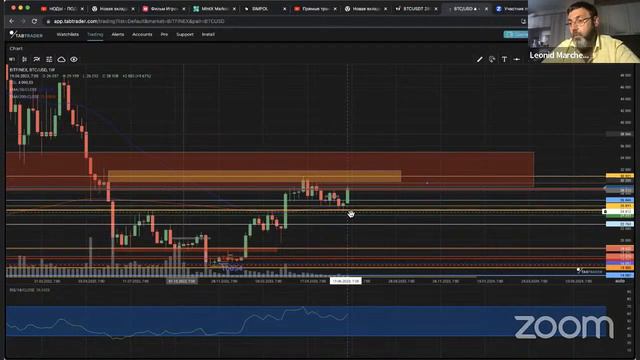This screenshot has height=360, width=640.
Task: Close the MineX Market browser tab
Action: tap(234, 9)
